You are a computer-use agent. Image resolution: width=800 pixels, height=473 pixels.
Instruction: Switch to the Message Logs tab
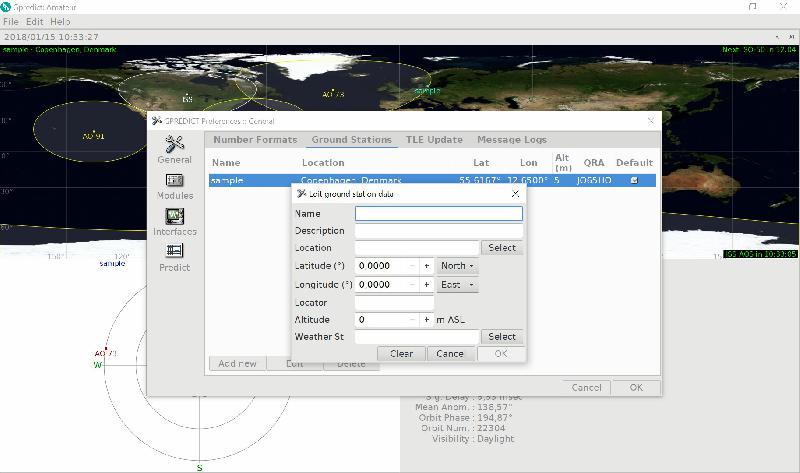point(512,140)
